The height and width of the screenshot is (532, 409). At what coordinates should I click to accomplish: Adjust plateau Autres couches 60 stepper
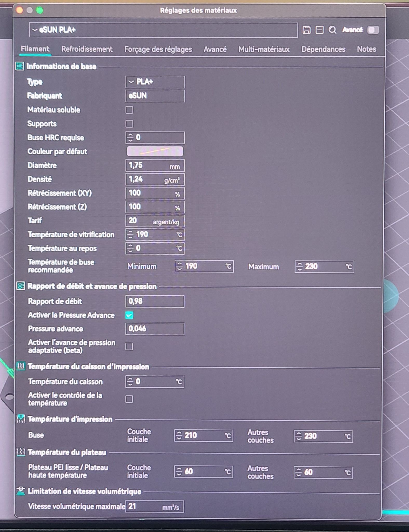point(299,472)
